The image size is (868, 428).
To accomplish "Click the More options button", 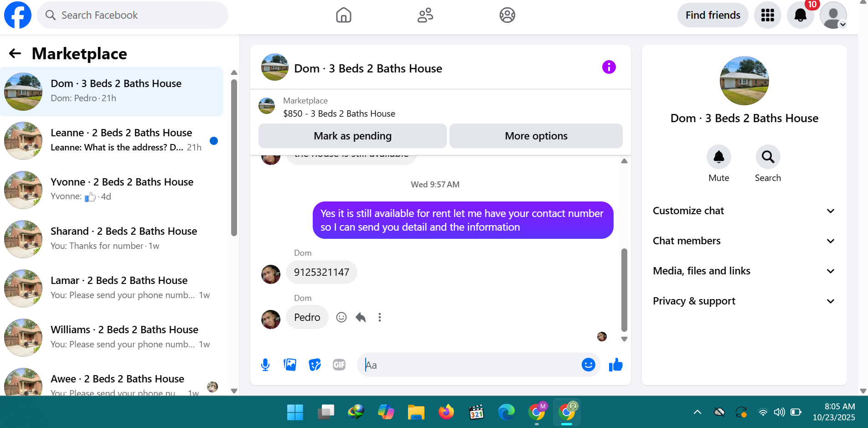I will pos(536,136).
